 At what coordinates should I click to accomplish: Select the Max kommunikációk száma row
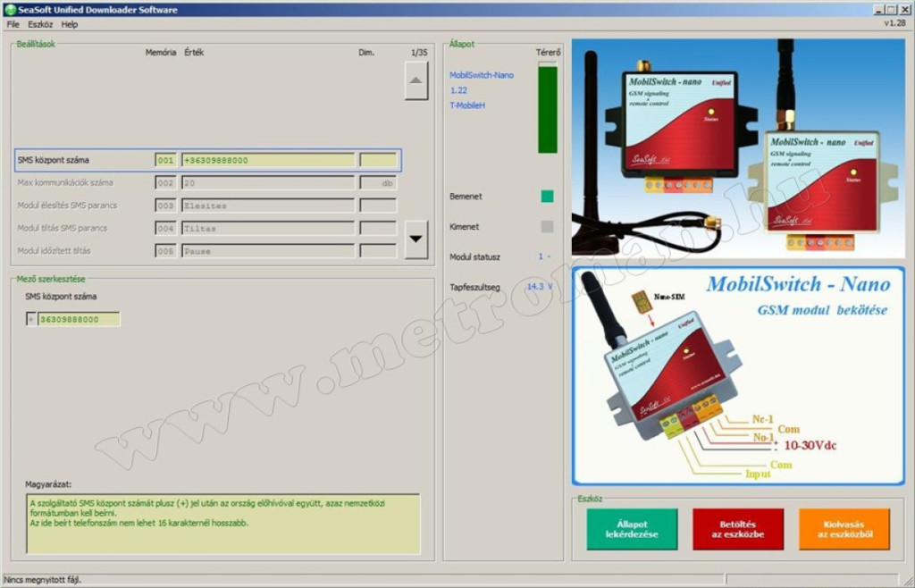pos(65,182)
